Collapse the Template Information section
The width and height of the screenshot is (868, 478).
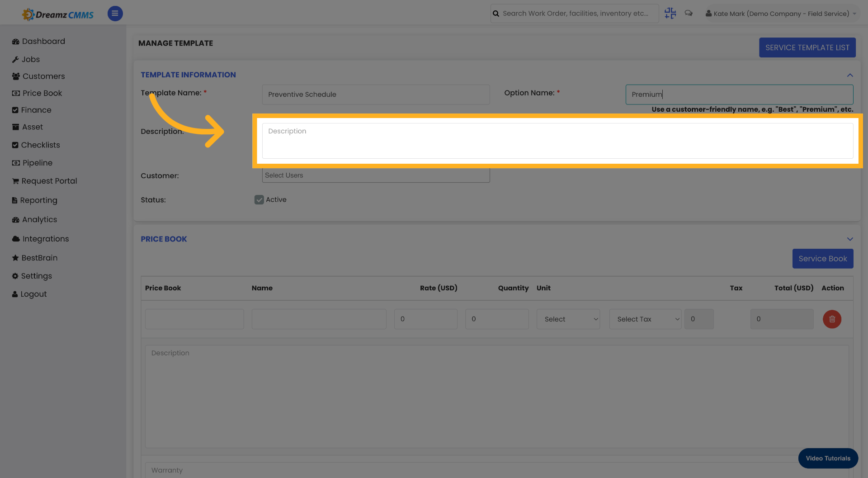[x=850, y=75]
